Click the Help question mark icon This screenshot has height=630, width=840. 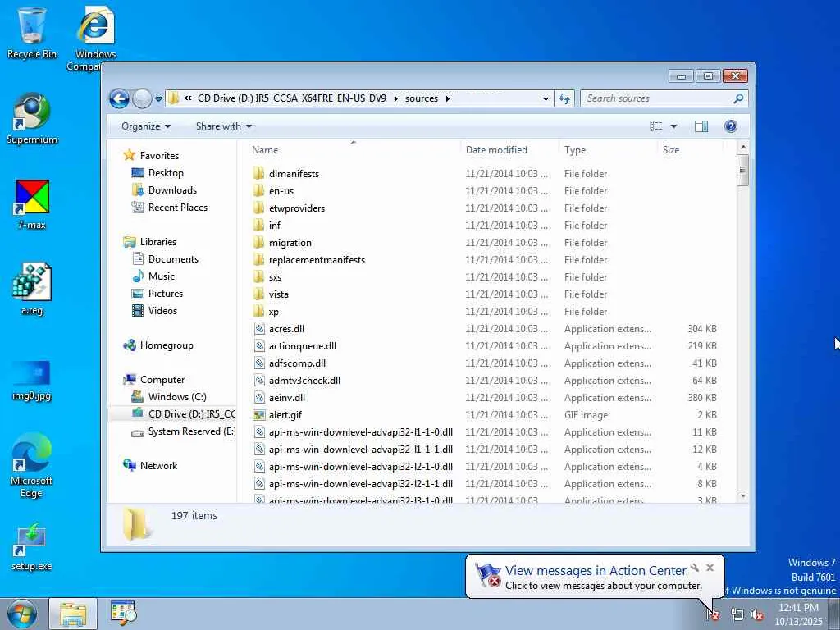coord(730,126)
